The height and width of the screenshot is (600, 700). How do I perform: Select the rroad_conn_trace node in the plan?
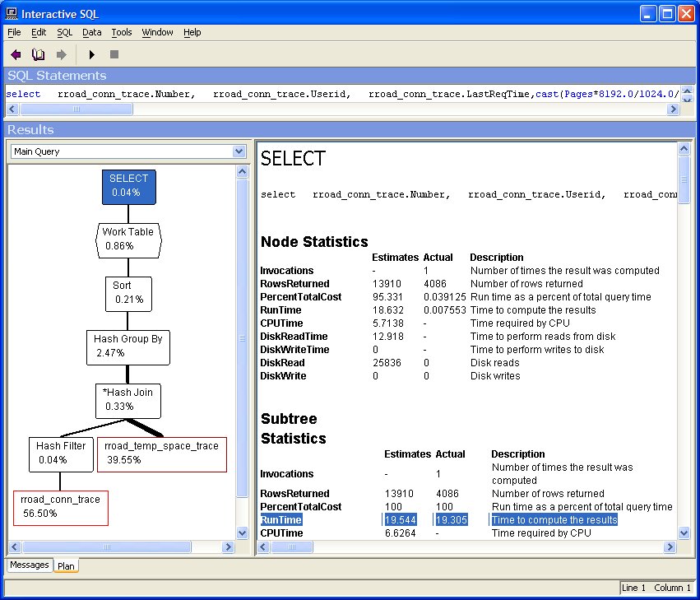click(x=60, y=503)
